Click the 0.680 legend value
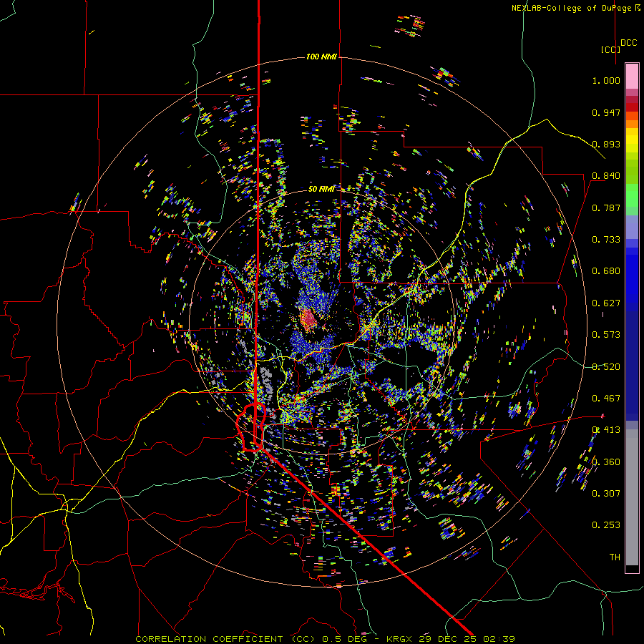Screen dimensions: 644x644 pos(606,271)
